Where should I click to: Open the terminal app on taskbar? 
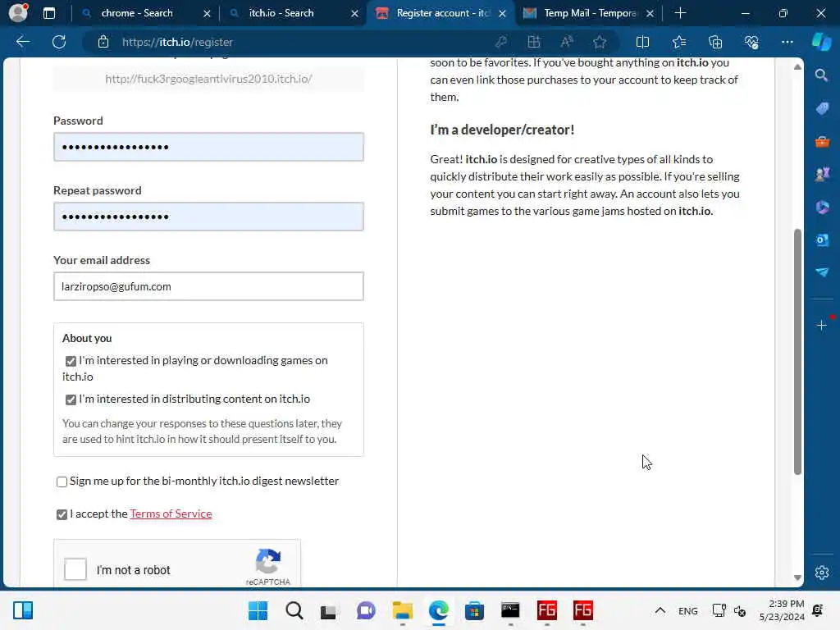510,610
